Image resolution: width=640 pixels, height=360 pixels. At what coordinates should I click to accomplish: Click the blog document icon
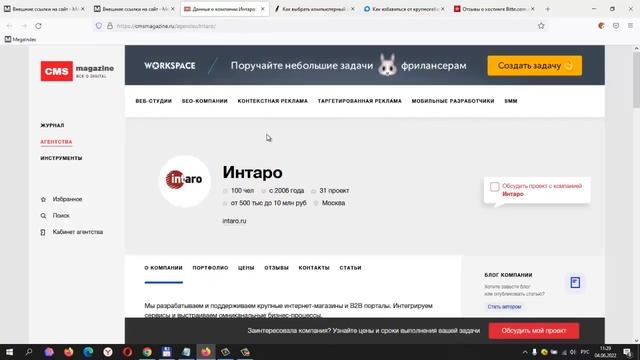click(x=575, y=282)
